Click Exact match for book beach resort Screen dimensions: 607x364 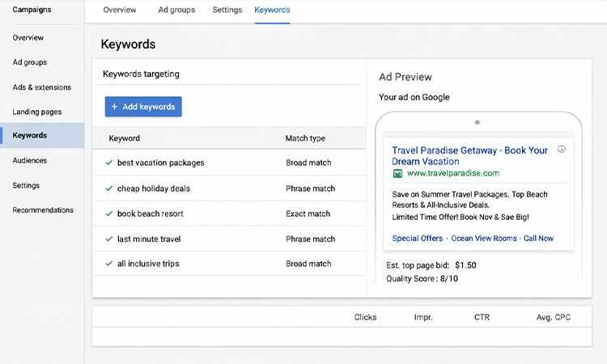[x=308, y=214]
